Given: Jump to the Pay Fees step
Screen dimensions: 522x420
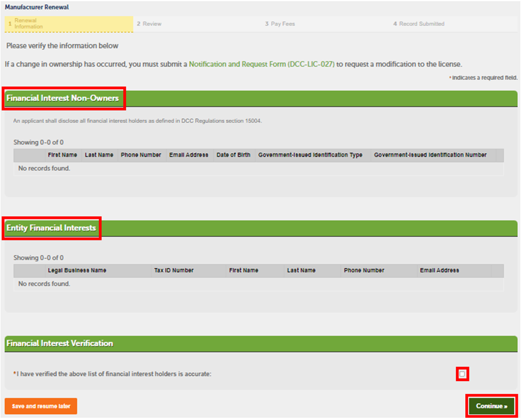Looking at the screenshot, I should point(280,24).
